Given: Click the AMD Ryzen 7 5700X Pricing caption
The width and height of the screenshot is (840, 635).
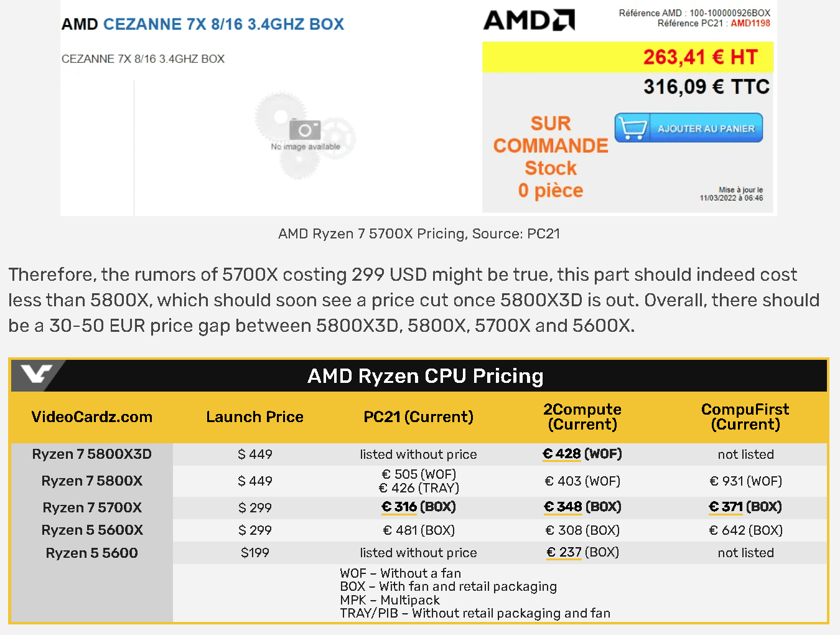Looking at the screenshot, I should pos(419,234).
